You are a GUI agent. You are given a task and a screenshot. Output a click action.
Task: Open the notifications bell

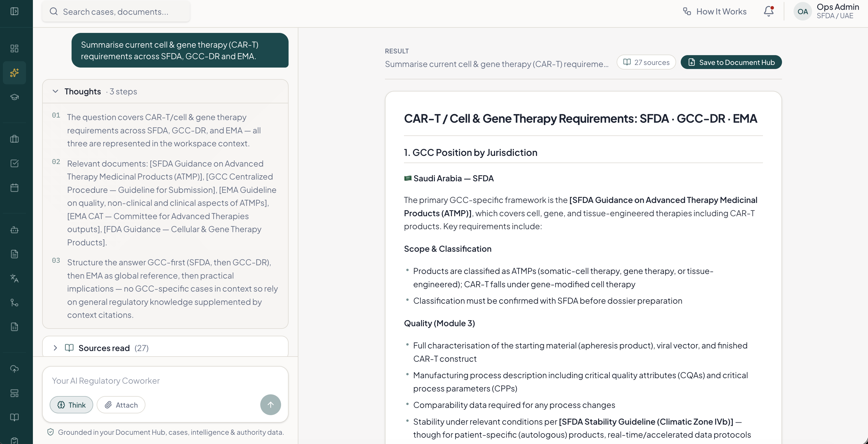pos(769,12)
